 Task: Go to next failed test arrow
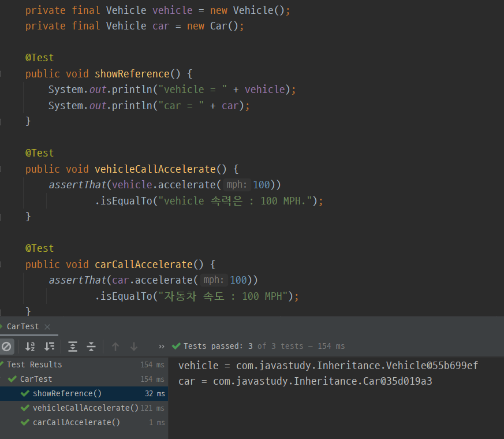pos(134,347)
